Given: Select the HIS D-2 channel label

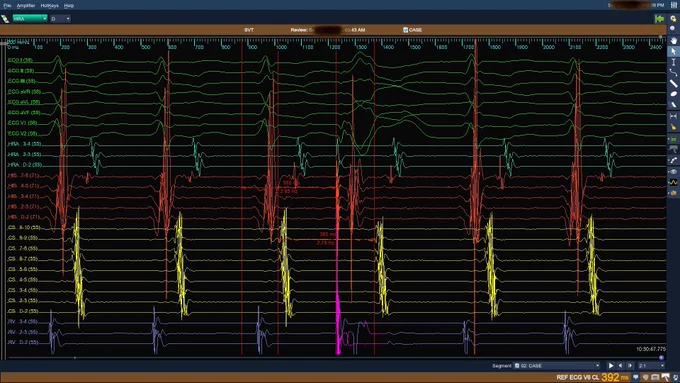Looking at the screenshot, I should 23,217.
